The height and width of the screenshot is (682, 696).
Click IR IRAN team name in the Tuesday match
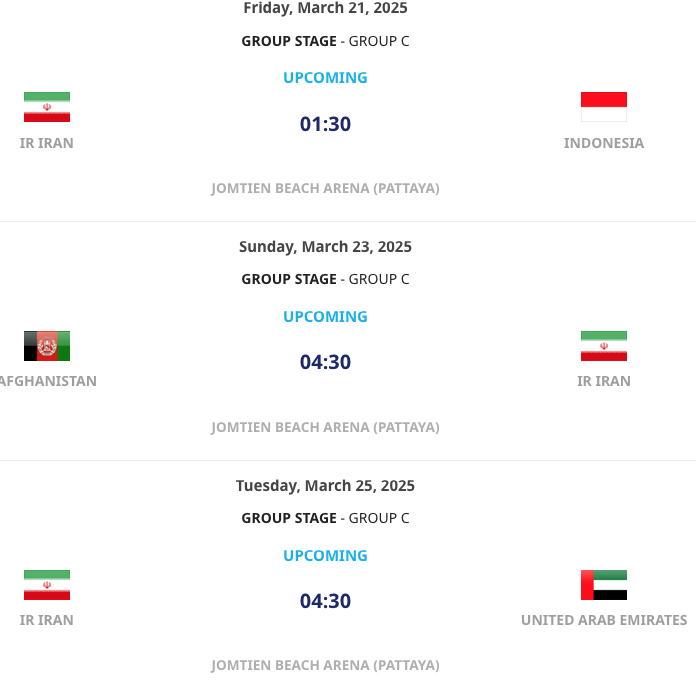click(47, 620)
